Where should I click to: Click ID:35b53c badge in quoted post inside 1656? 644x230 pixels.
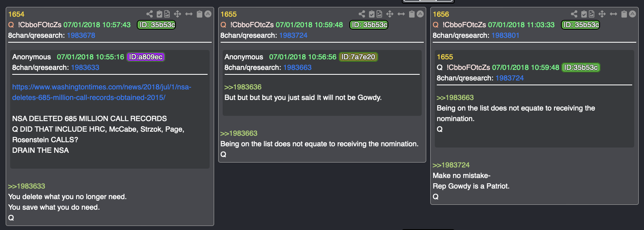(x=581, y=67)
